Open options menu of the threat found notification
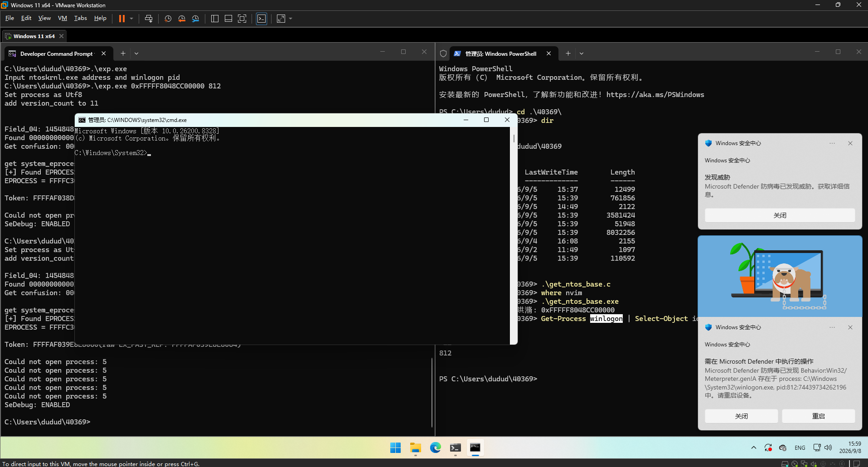The image size is (868, 467). pos(832,143)
